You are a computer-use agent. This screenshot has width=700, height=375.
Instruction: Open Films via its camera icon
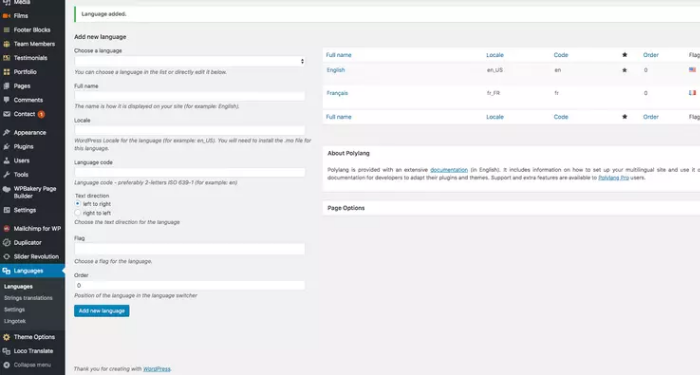coord(6,16)
